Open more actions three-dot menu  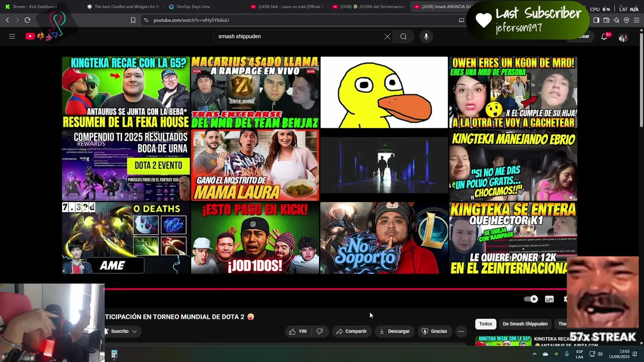pyautogui.click(x=461, y=331)
